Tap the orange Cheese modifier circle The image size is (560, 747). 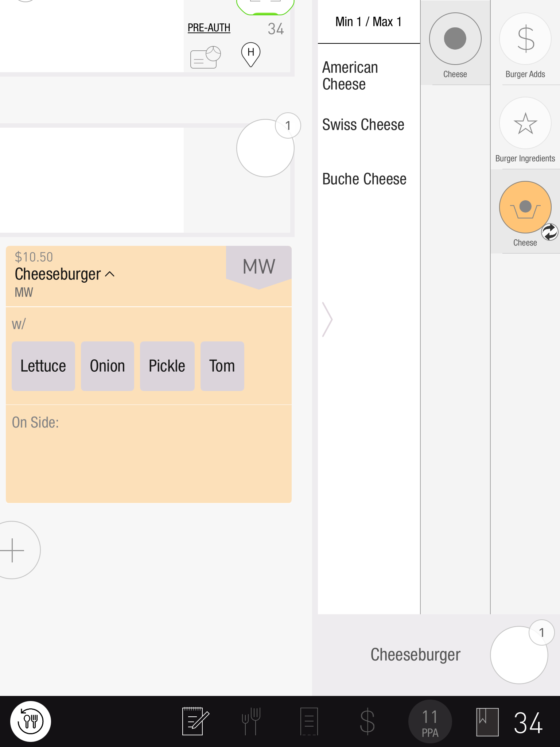tap(525, 207)
